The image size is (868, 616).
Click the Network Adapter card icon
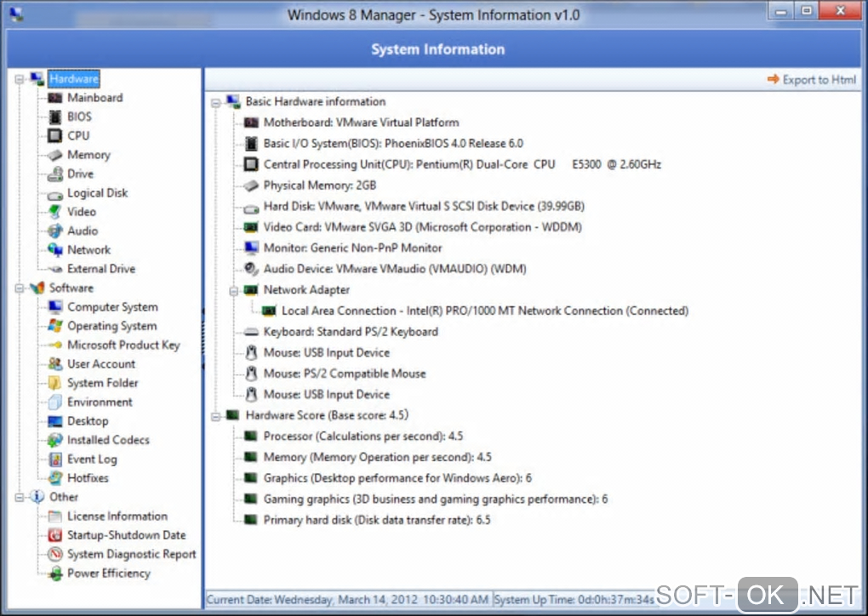(251, 290)
